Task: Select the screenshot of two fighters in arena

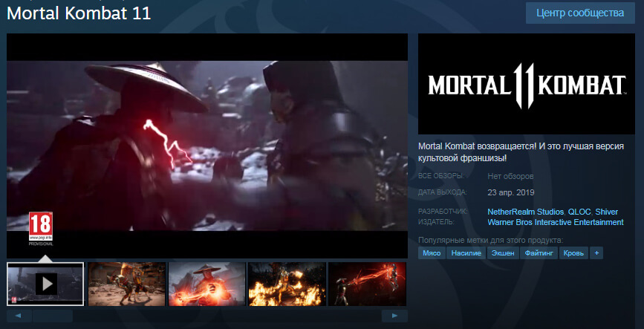Action: [x=126, y=284]
